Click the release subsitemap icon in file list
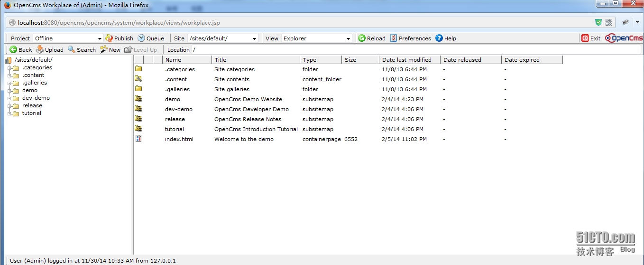The width and height of the screenshot is (644, 265). (x=138, y=119)
